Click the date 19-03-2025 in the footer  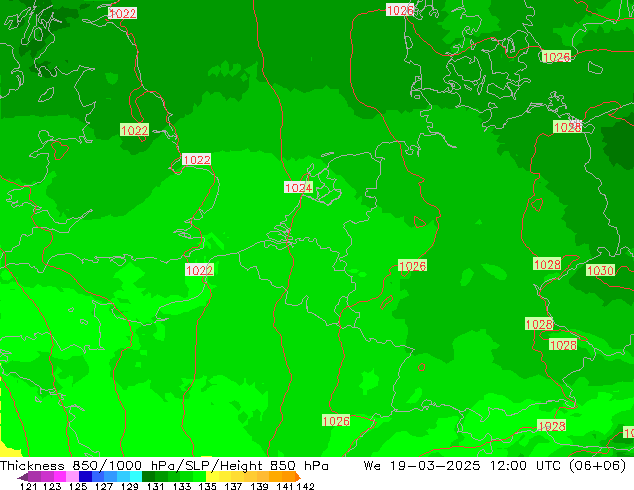[x=435, y=466]
